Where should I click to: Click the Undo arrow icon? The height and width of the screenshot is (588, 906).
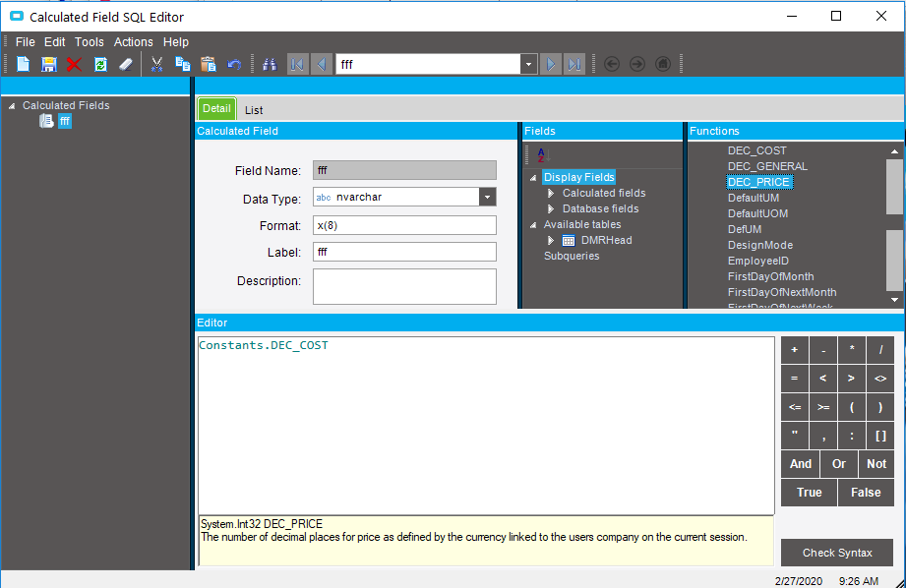[234, 64]
